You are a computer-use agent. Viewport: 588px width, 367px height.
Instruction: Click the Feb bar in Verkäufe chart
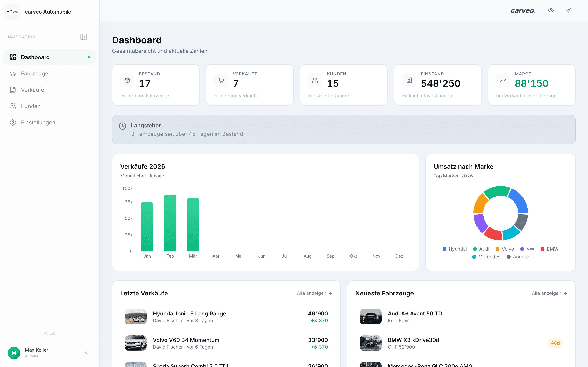point(170,223)
